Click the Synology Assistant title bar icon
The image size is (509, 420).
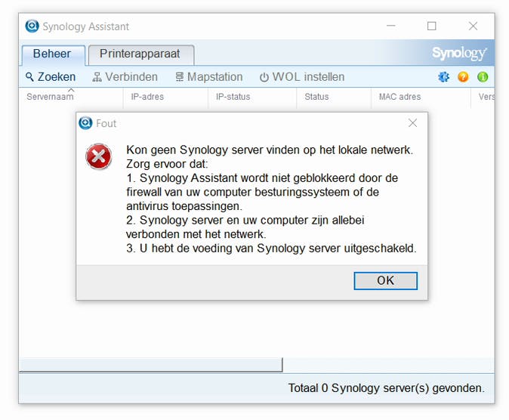click(x=32, y=26)
